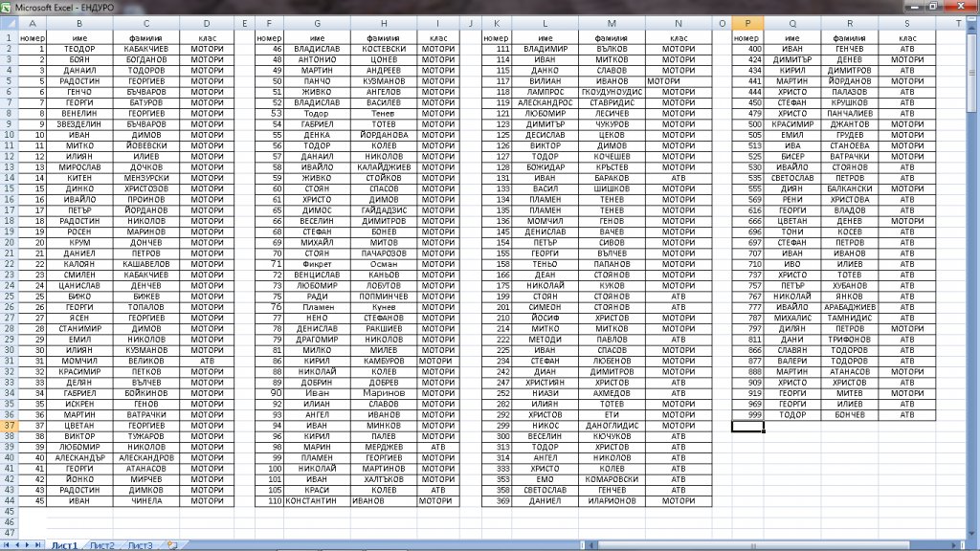
Task: Click the cell with number 369
Action: 497,500
